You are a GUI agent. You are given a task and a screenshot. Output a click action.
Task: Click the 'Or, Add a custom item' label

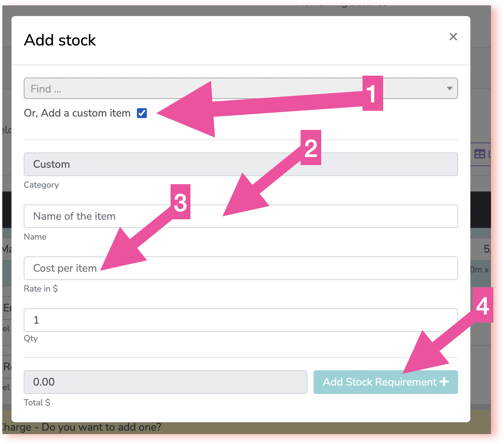pyautogui.click(x=77, y=113)
